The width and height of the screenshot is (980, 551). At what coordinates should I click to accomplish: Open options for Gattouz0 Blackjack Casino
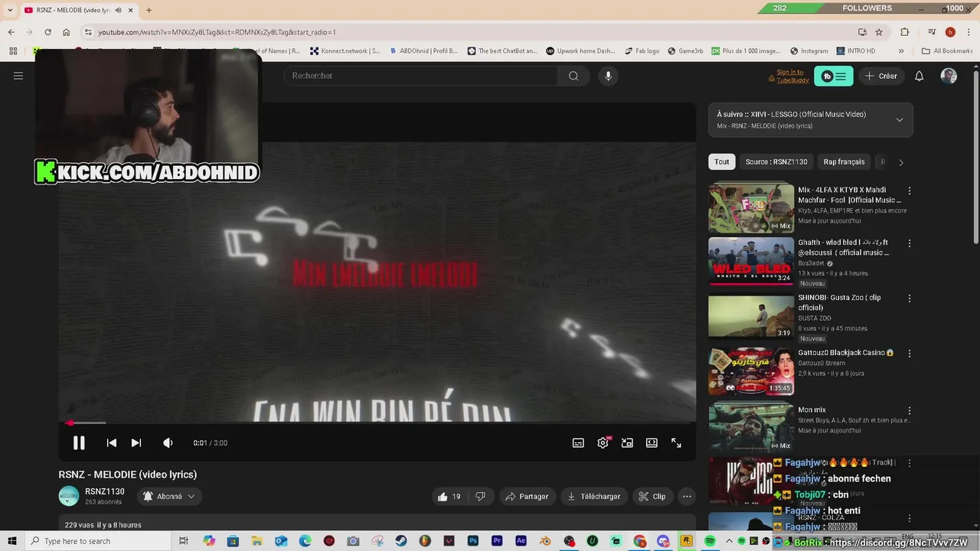[x=910, y=354]
